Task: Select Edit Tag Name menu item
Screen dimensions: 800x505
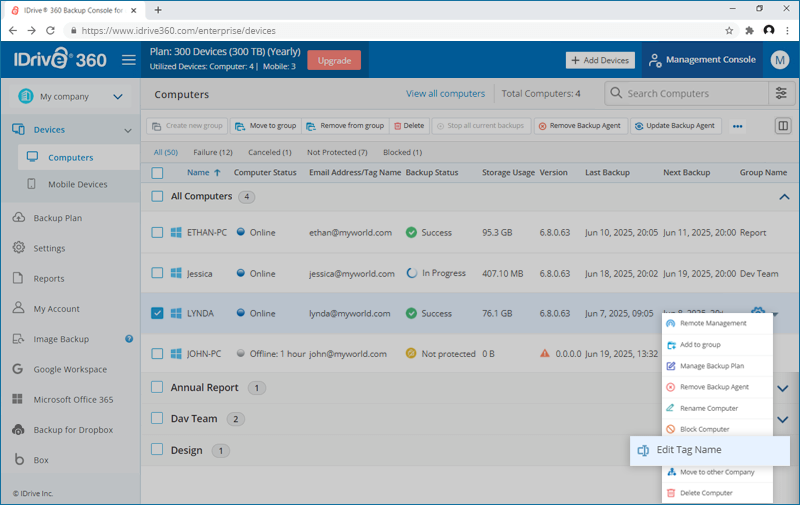Action: (x=710, y=450)
